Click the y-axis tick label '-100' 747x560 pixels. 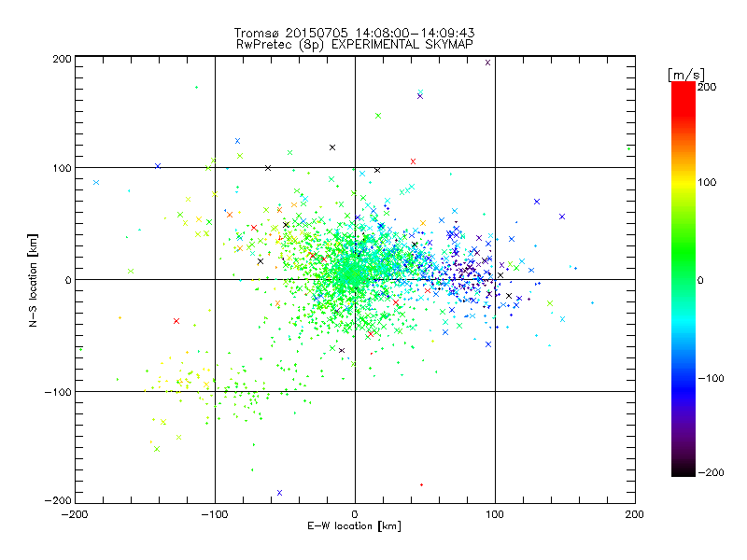coord(58,392)
